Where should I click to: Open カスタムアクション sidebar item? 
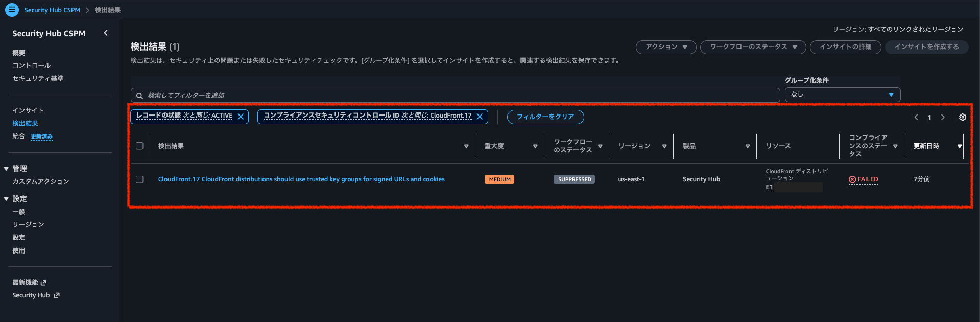tap(41, 181)
